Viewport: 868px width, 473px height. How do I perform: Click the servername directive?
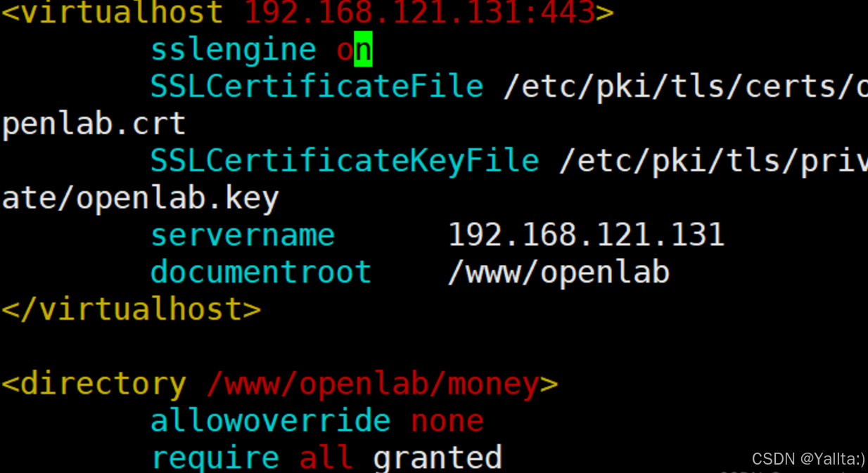[x=242, y=234]
